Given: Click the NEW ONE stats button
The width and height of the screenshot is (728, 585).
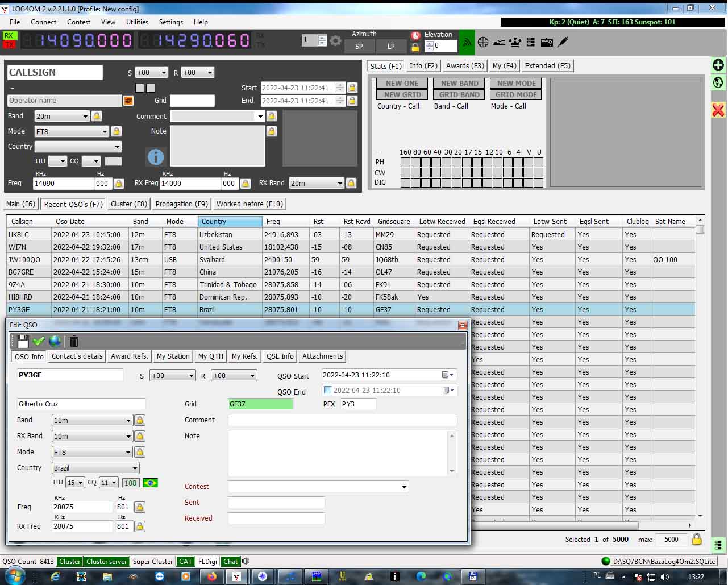Looking at the screenshot, I should pos(402,84).
